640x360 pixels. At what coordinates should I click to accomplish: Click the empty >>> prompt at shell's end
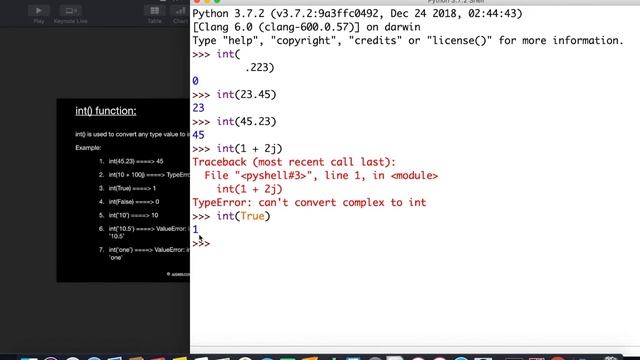[201, 244]
